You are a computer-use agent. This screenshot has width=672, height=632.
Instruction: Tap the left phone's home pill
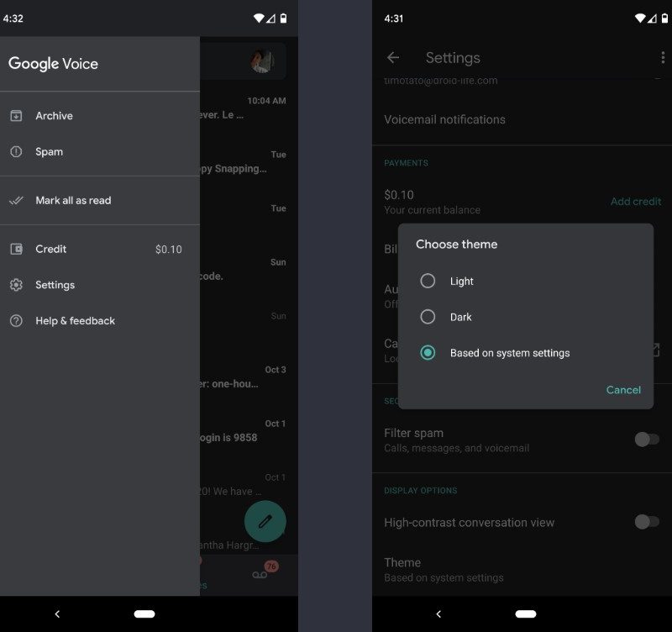144,614
